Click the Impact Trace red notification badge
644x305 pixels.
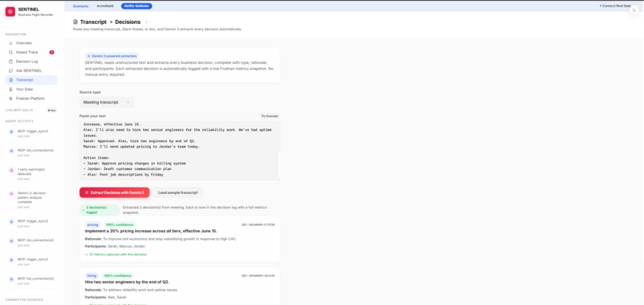(x=52, y=52)
